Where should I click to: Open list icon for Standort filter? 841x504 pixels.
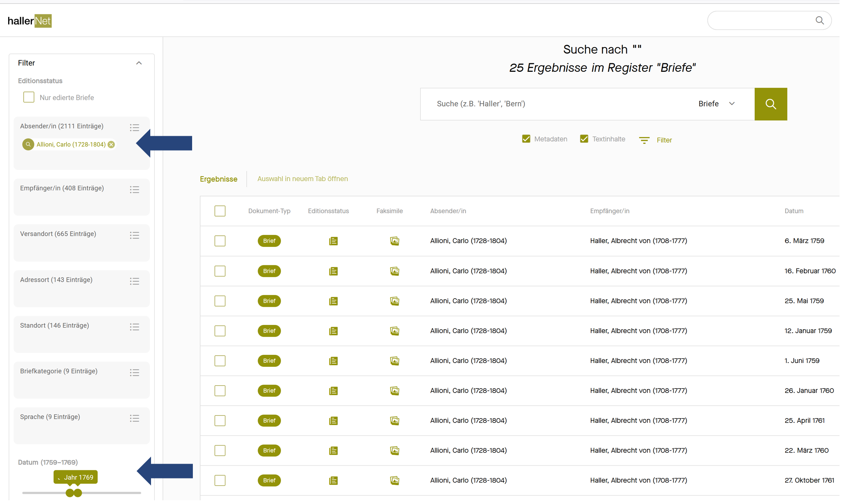coord(134,327)
